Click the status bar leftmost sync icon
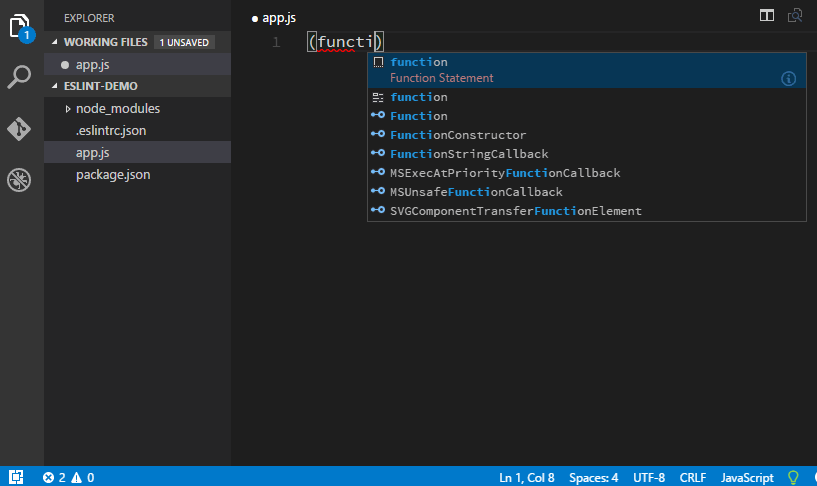 (x=16, y=477)
